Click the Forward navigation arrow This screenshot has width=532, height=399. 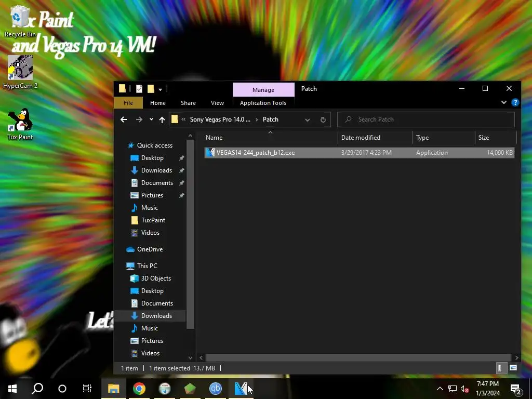(139, 119)
